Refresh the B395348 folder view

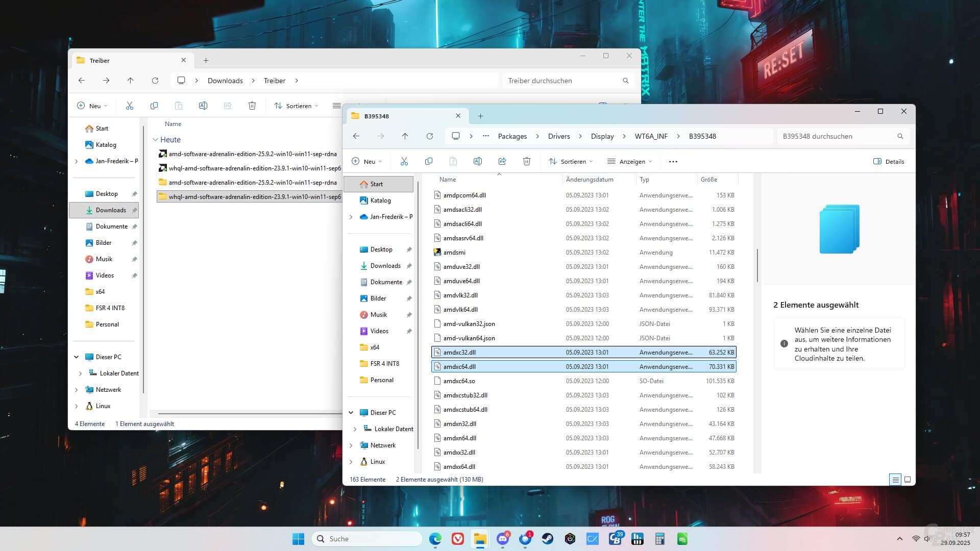coord(430,136)
